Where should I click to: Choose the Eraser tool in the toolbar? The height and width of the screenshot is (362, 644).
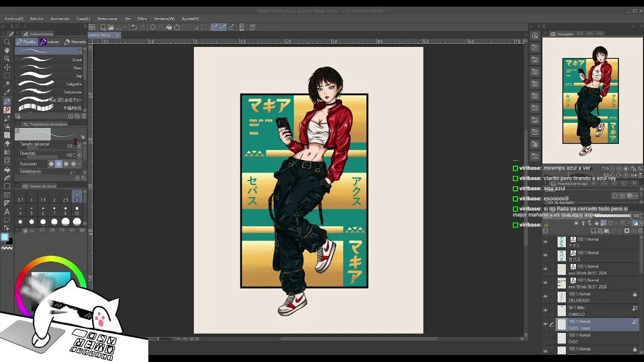click(7, 144)
